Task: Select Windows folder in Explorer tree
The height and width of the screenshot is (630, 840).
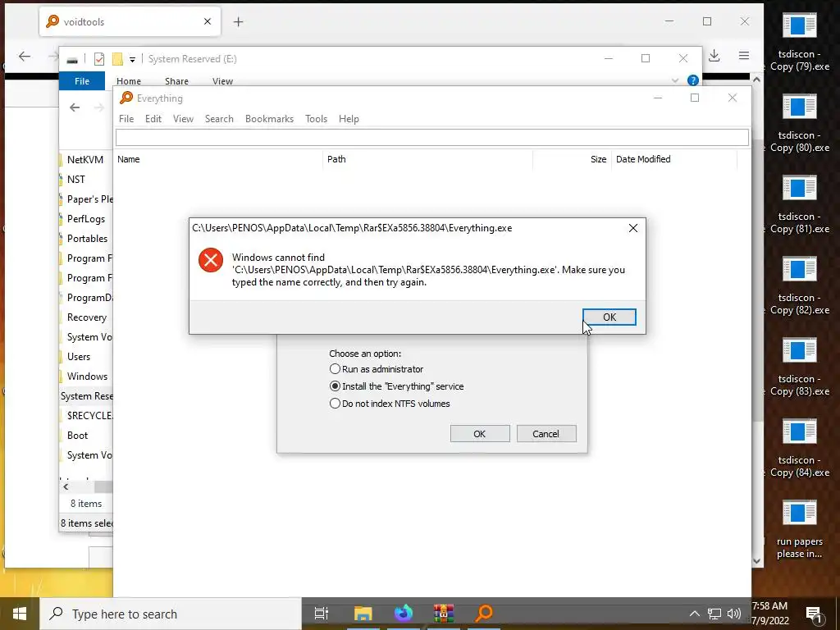Action: pos(87,376)
